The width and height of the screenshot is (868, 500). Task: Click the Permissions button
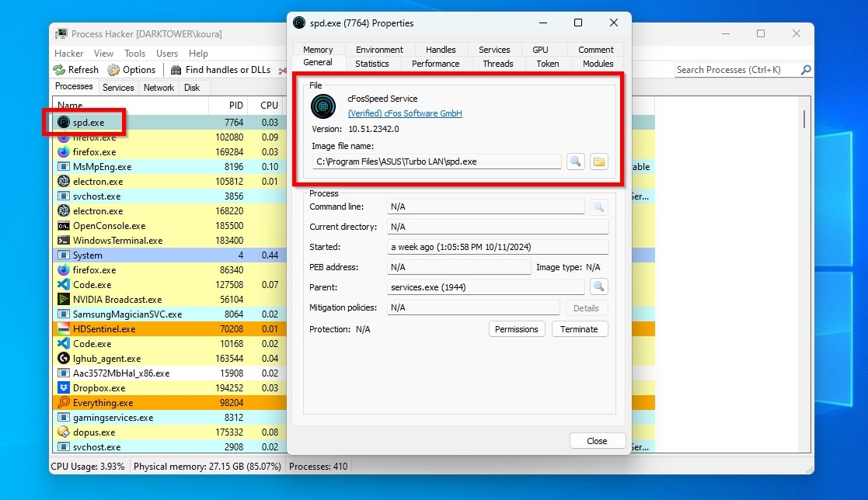point(516,329)
